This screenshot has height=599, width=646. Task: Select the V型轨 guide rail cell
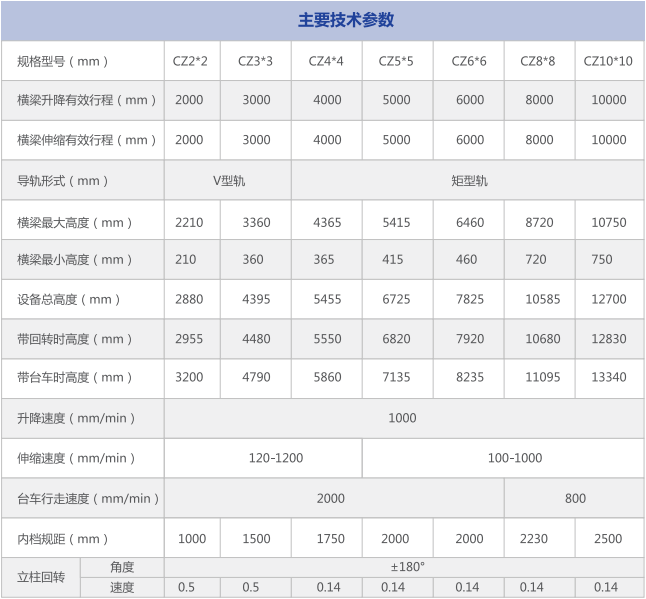(228, 181)
